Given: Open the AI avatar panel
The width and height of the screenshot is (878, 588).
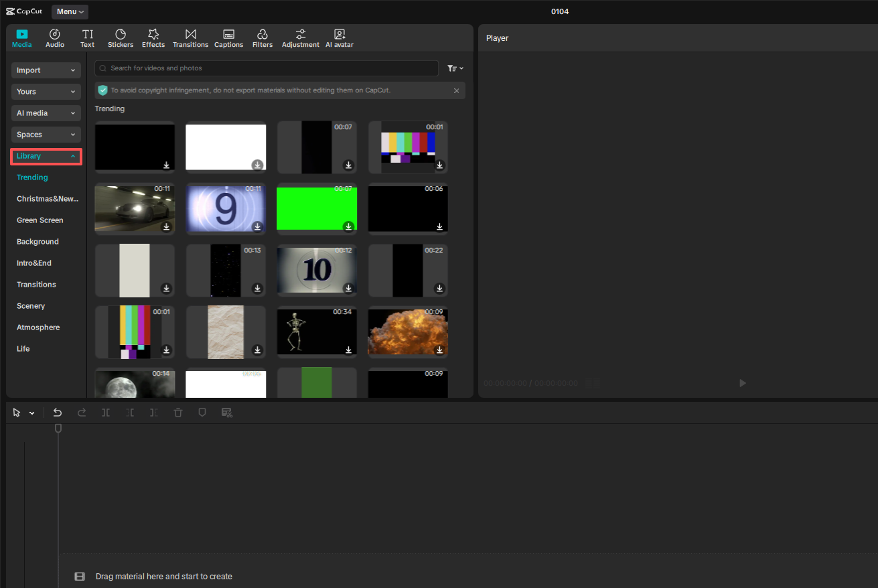Looking at the screenshot, I should tap(339, 38).
